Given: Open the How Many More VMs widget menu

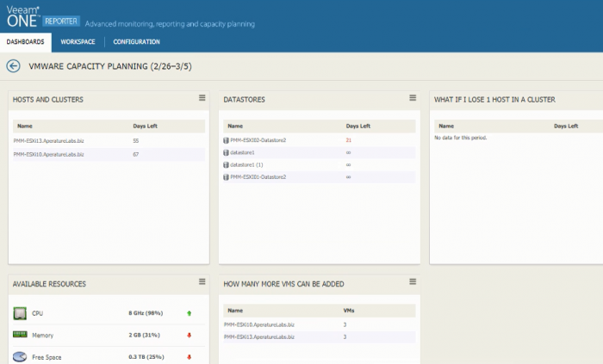Looking at the screenshot, I should (x=413, y=281).
